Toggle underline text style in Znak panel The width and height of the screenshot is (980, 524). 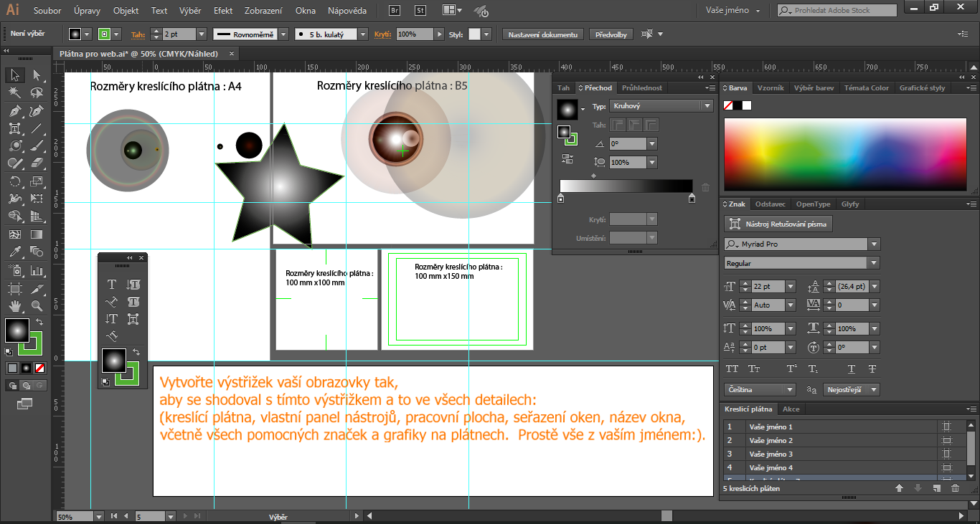[x=852, y=369]
